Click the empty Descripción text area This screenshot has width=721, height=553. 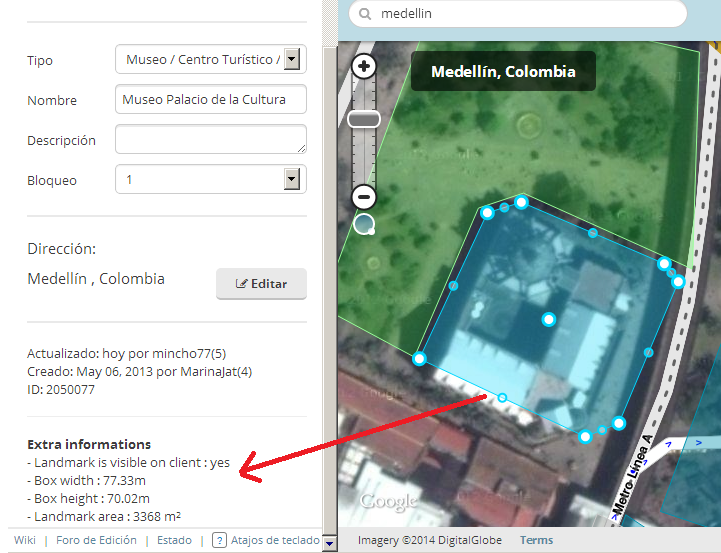pos(211,139)
